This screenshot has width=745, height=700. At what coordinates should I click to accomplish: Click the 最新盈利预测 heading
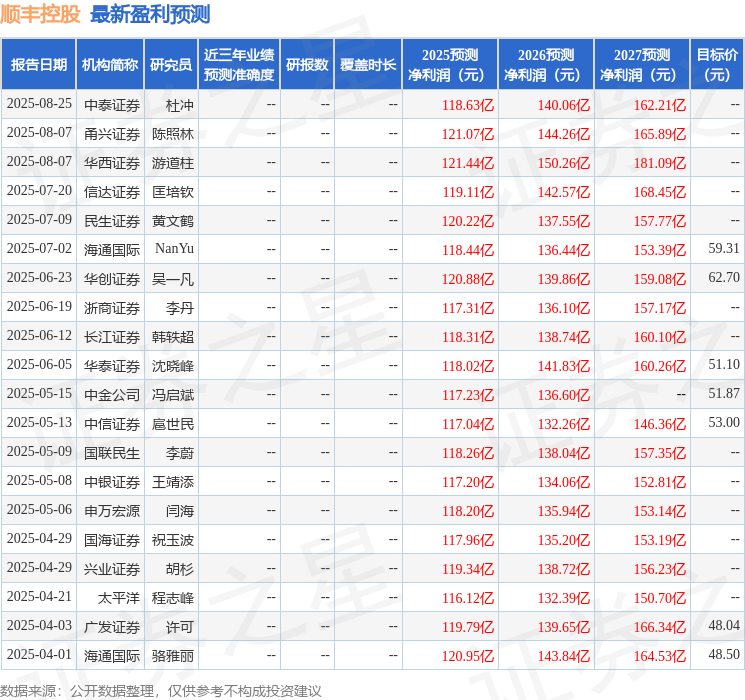coord(150,14)
